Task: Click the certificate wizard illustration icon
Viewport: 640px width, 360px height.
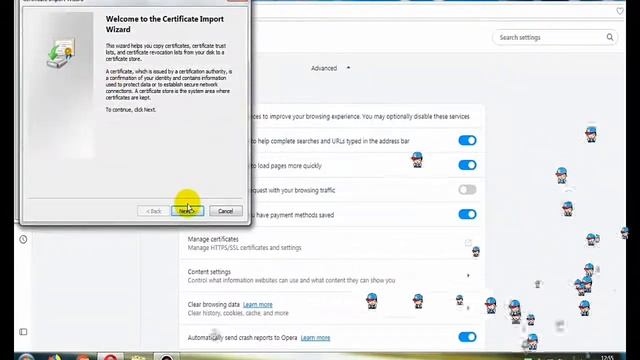Action: 60,53
